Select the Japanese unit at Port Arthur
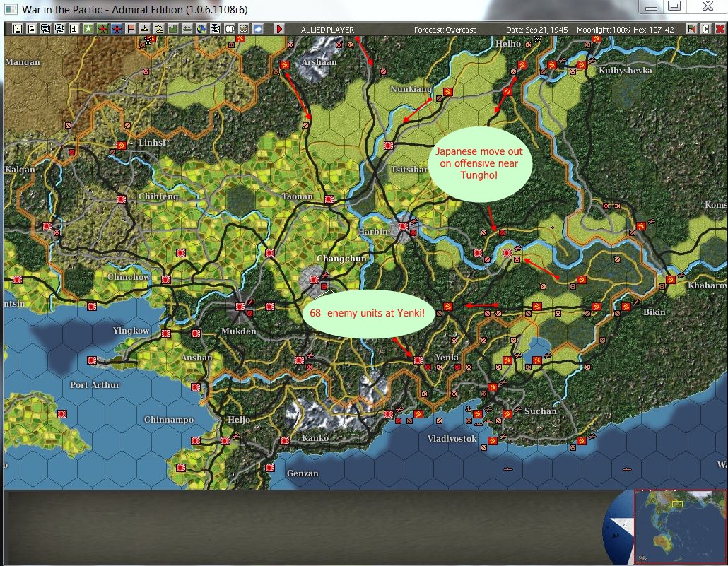Viewport: 728px width, 566px height. (x=92, y=360)
